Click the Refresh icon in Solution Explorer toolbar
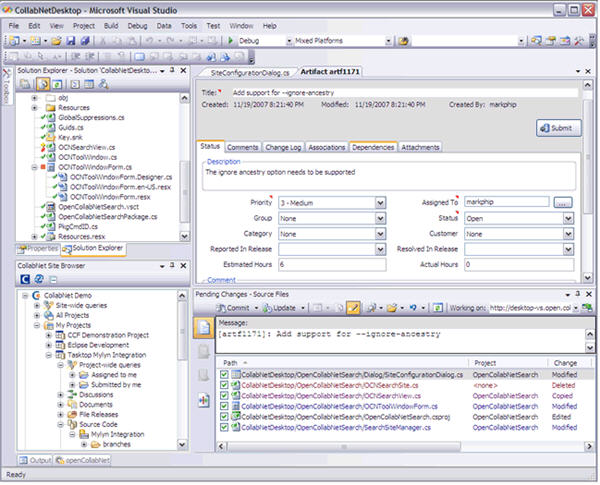 (x=57, y=84)
